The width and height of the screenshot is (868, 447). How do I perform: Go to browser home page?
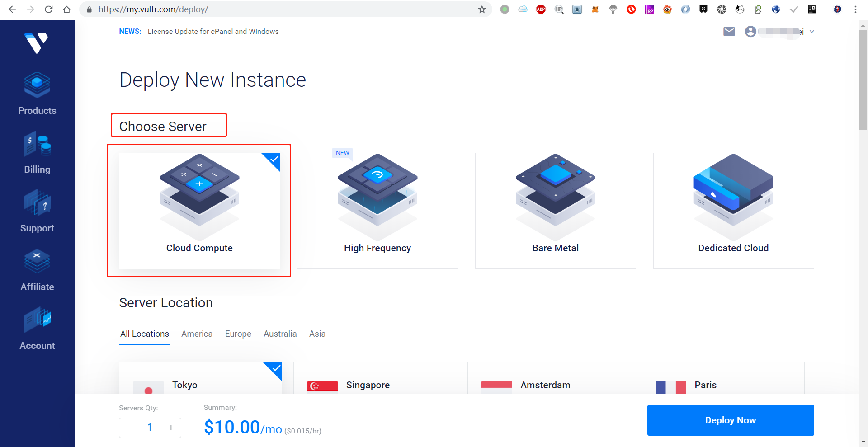point(66,9)
